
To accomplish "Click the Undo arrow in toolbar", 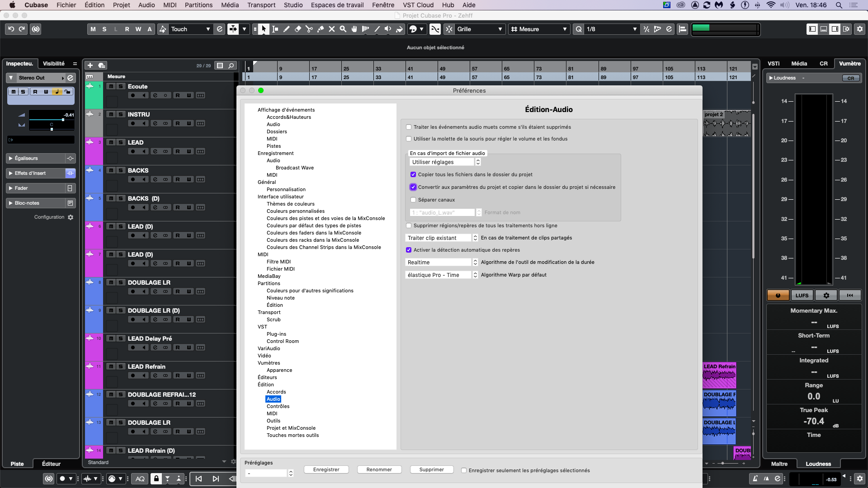I will tap(11, 29).
